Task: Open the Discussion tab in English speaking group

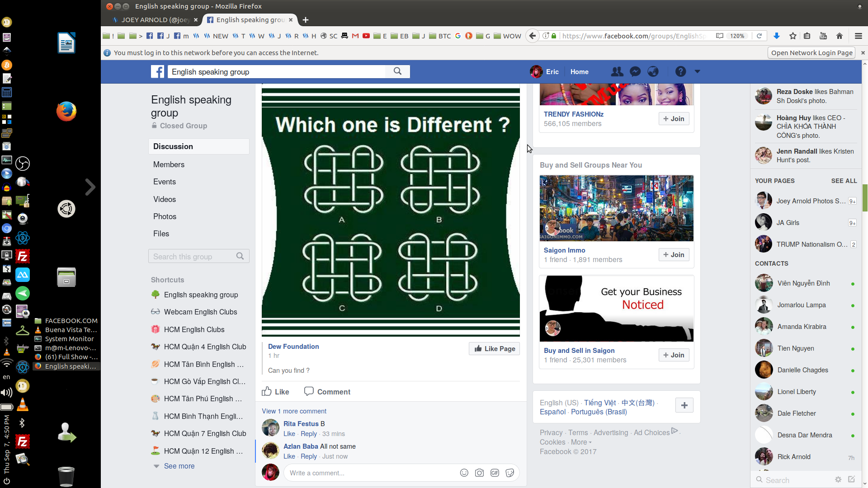Action: coord(172,146)
